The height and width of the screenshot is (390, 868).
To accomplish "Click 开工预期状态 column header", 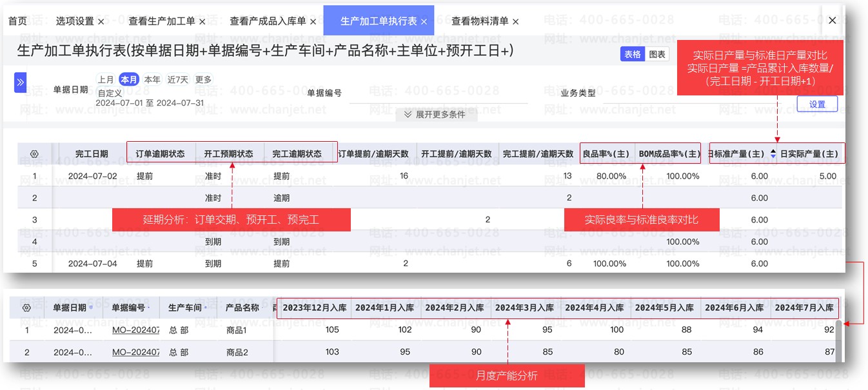I will click(229, 154).
